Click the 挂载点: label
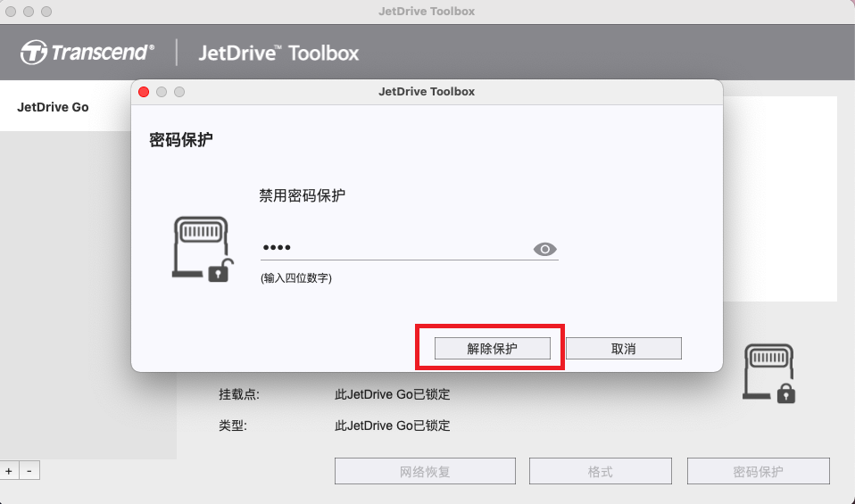 coord(239,394)
